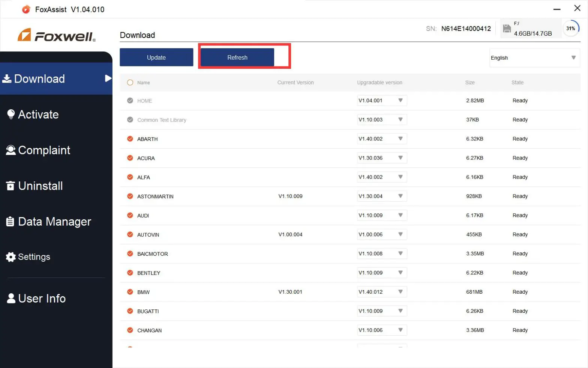This screenshot has height=368, width=588.
Task: Click the FoxAssist app logo in title bar
Action: pos(26,9)
